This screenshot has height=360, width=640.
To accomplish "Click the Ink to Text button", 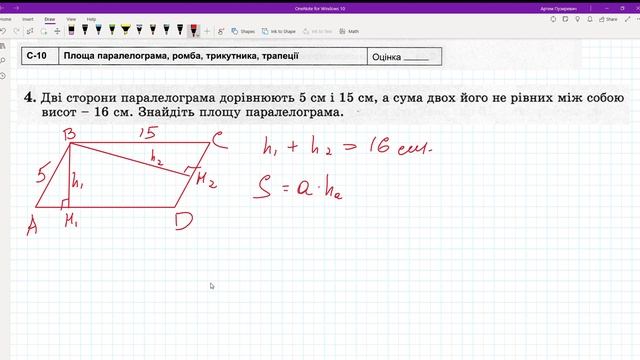I will [x=318, y=31].
